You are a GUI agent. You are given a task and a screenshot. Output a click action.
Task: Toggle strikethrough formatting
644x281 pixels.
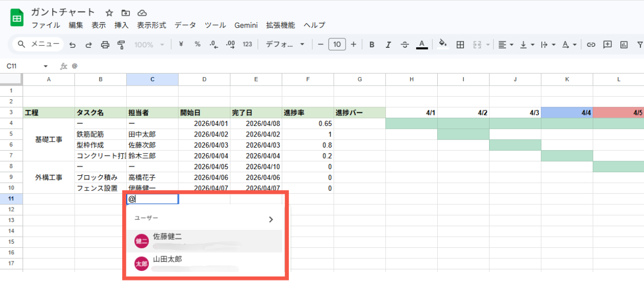[x=405, y=45]
